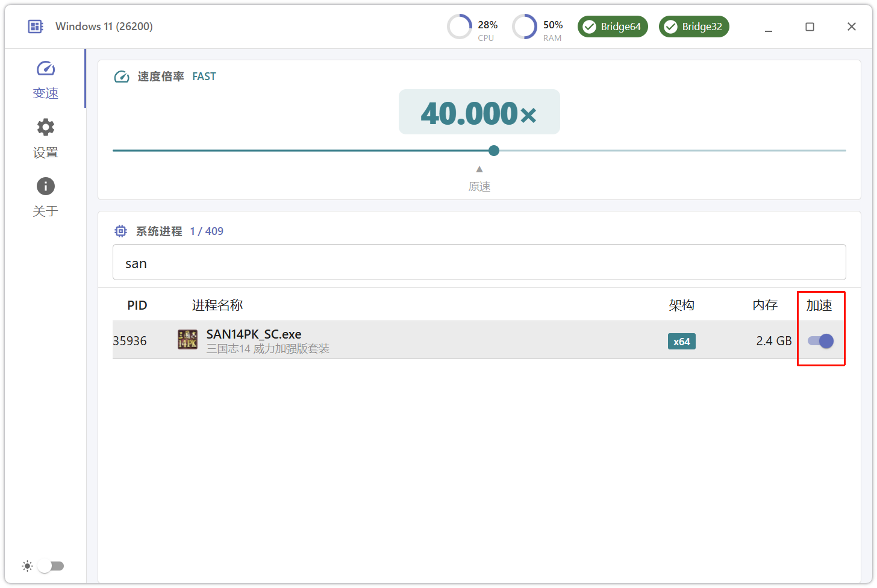Sort by the PID column header
The width and height of the screenshot is (877, 588).
[137, 305]
